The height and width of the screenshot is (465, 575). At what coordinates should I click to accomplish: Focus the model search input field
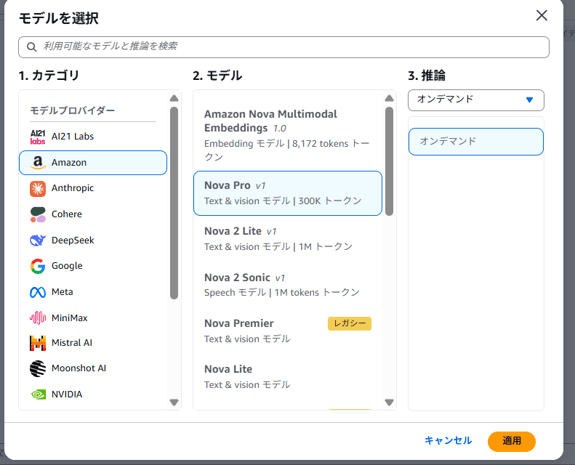[284, 47]
